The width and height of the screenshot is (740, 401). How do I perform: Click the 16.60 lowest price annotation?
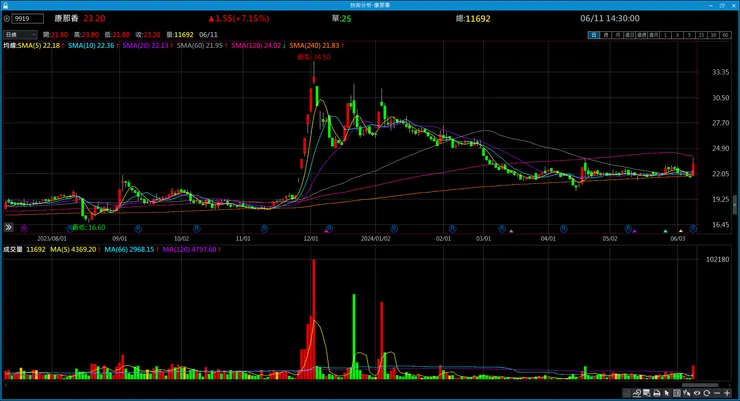[x=88, y=227]
